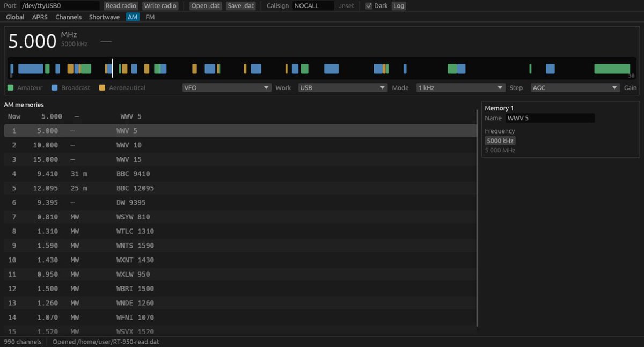Select the WNDE 1260 memory row
The width and height of the screenshot is (644, 347).
tap(240, 303)
